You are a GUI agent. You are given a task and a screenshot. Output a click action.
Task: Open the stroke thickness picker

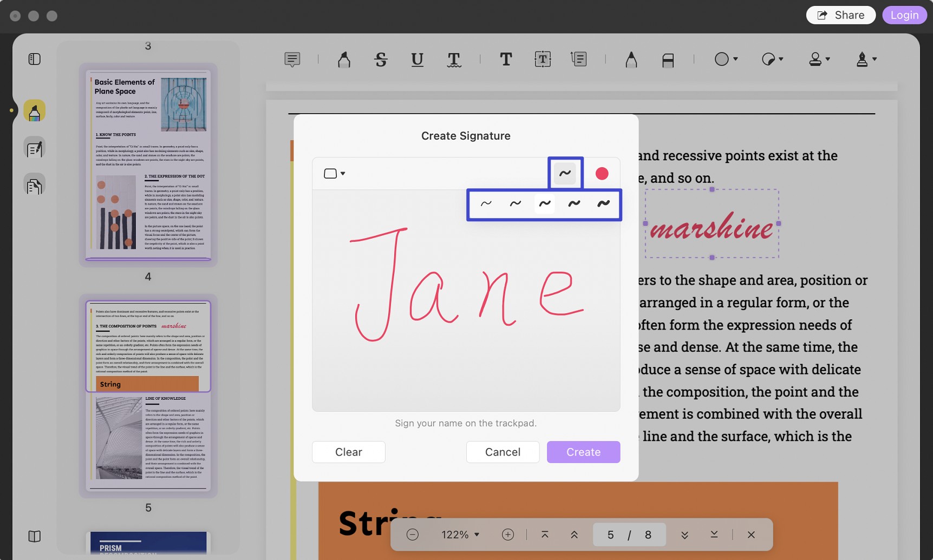coord(565,173)
